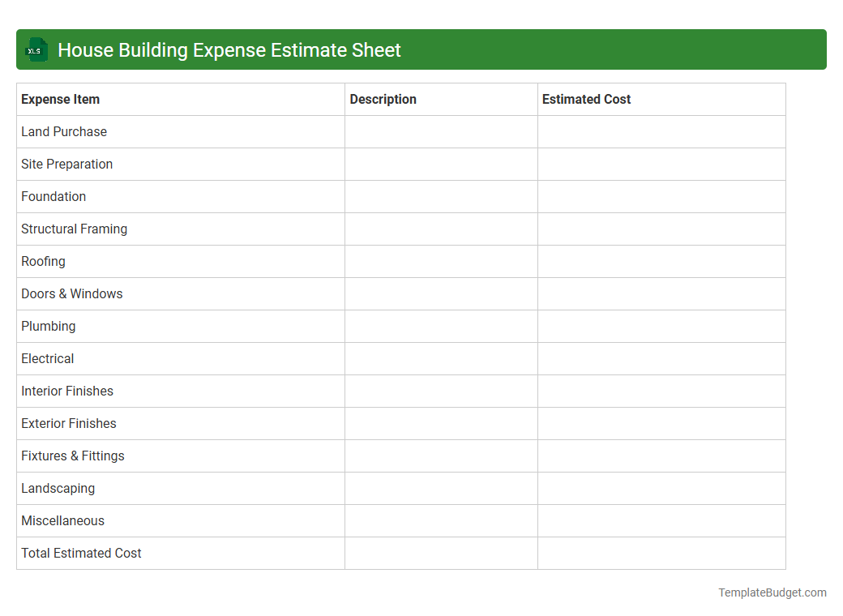
Task: Select the Foundation expense item
Action: point(53,196)
